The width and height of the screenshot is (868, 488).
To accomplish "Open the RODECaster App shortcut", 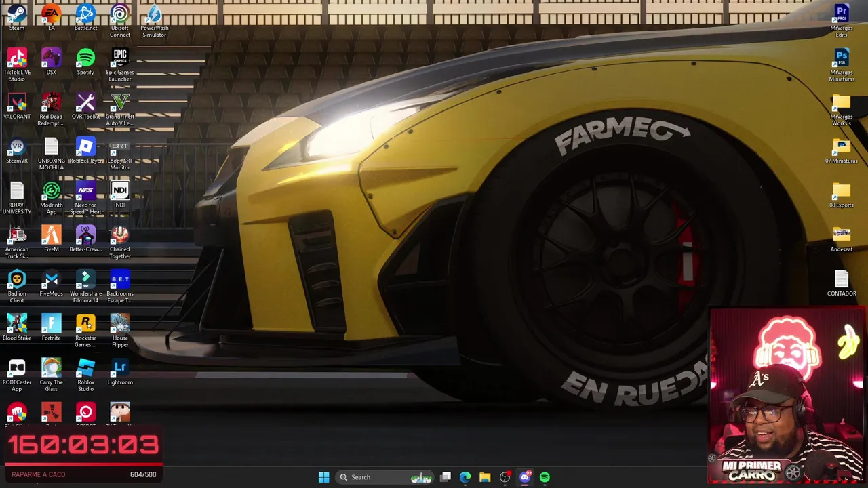I will [x=17, y=375].
